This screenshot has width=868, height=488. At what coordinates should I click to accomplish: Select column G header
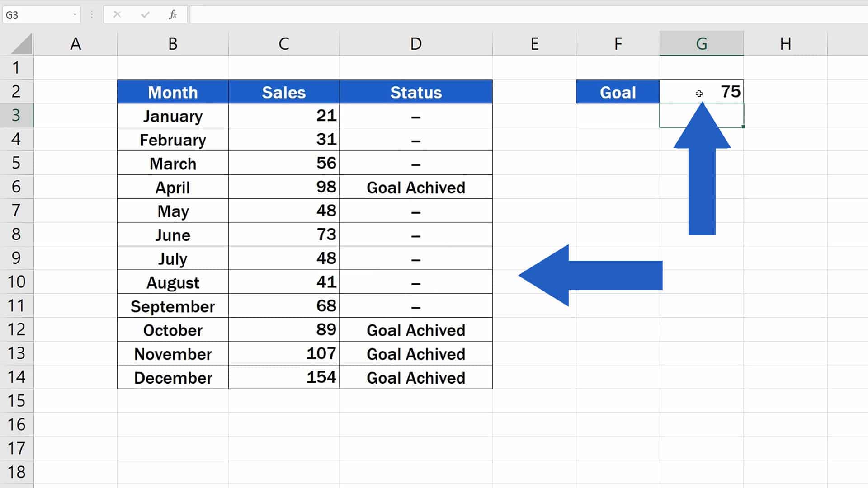(701, 44)
